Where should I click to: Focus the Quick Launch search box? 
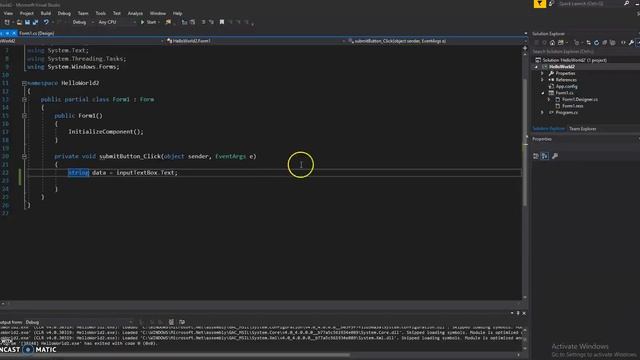pyautogui.click(x=590, y=4)
